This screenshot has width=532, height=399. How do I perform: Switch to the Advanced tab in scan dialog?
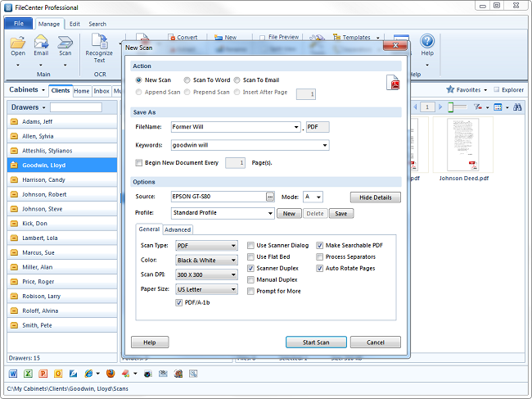178,229
